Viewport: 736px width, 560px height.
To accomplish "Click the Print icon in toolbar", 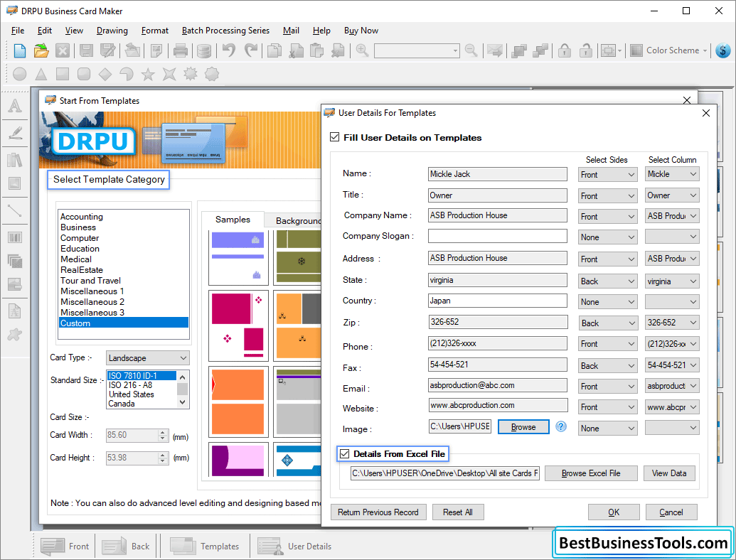I will coord(180,50).
